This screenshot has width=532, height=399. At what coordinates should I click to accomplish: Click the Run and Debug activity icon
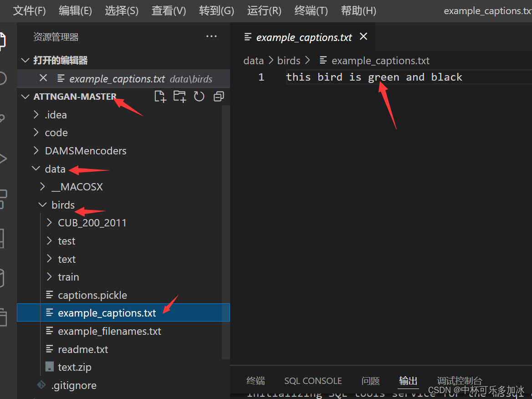point(3,159)
